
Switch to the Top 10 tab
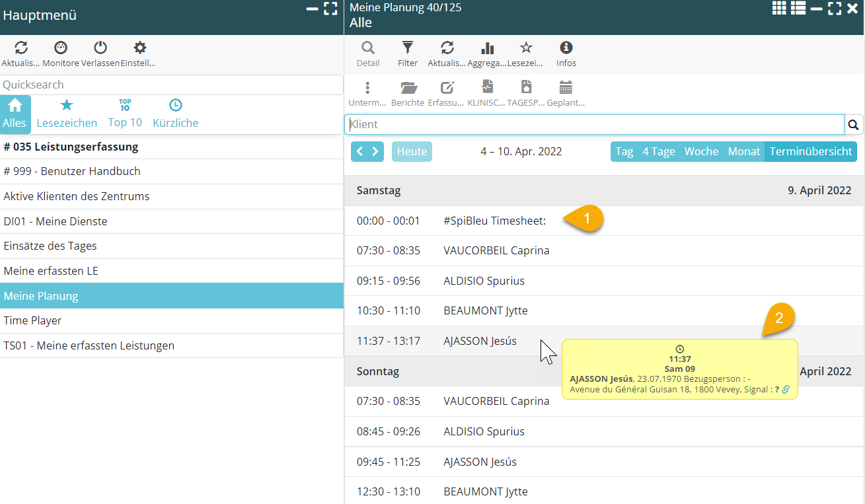click(x=125, y=114)
